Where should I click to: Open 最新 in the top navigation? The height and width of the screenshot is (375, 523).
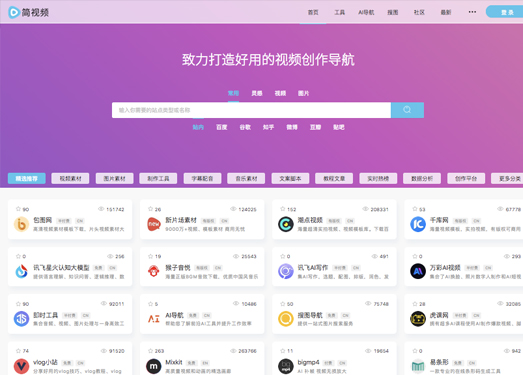(446, 12)
